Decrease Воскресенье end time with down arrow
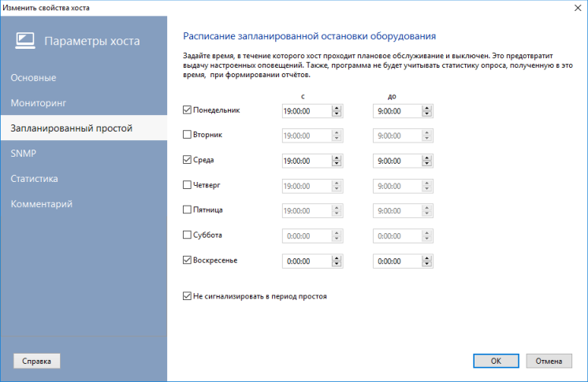 [x=426, y=265]
